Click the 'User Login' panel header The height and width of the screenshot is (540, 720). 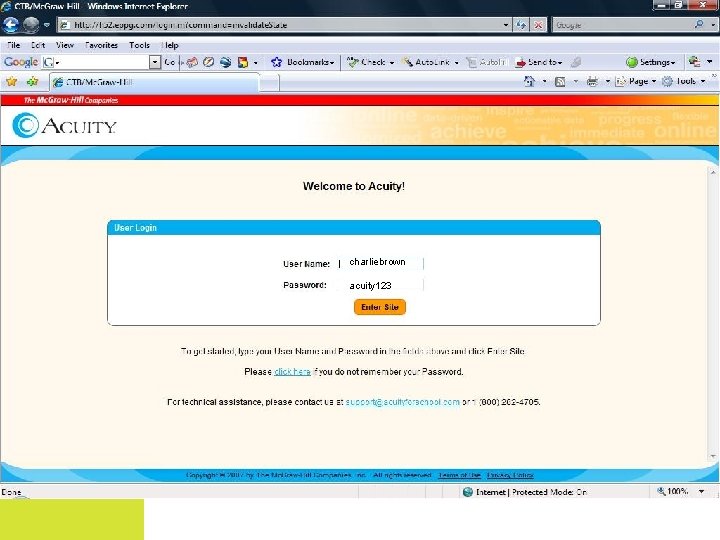(354, 227)
